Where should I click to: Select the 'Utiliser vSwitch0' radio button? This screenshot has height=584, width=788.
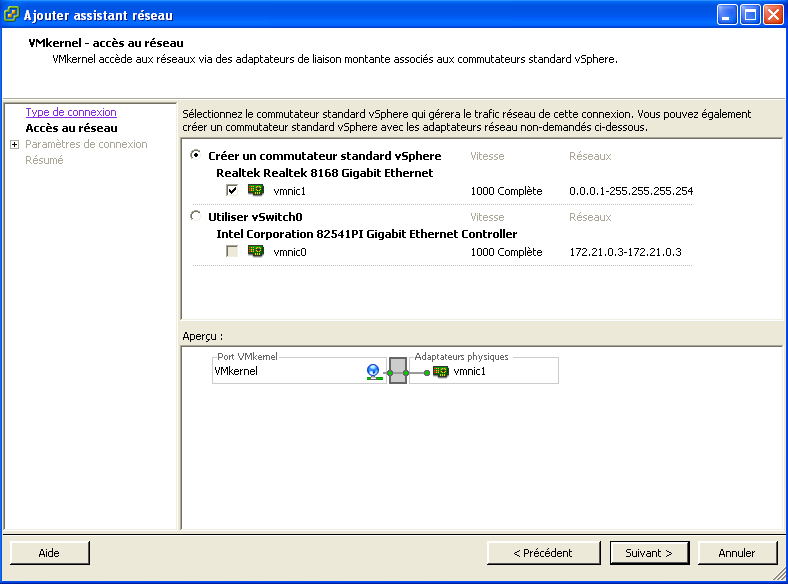coord(195,216)
